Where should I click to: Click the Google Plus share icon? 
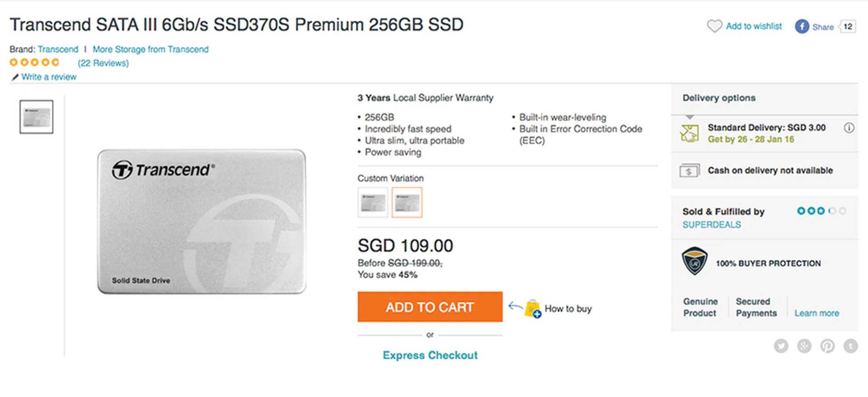[804, 346]
